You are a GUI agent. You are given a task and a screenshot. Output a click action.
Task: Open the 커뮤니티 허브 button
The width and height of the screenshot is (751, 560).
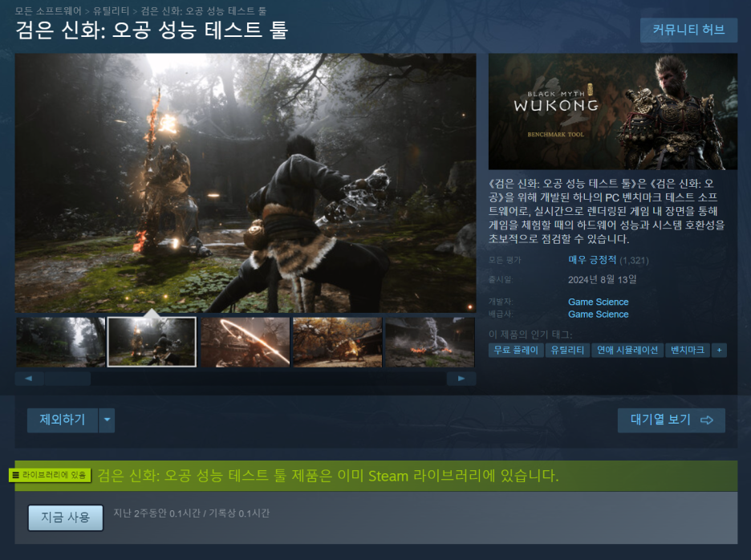688,30
